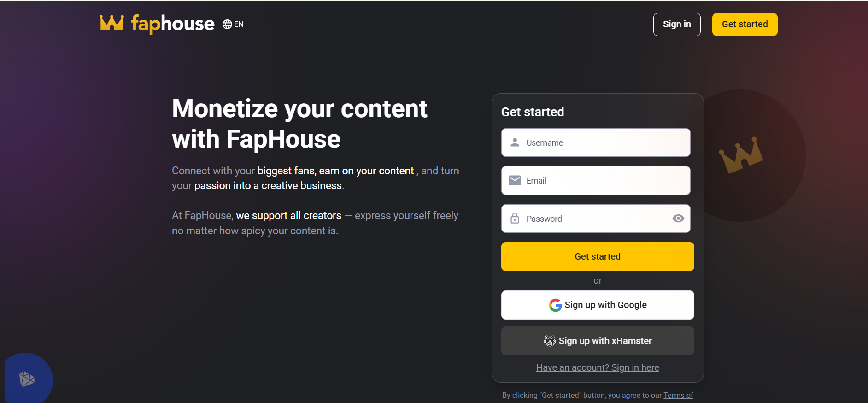Open the Sign in here link
Screen dimensions: 868x403
pos(598,367)
